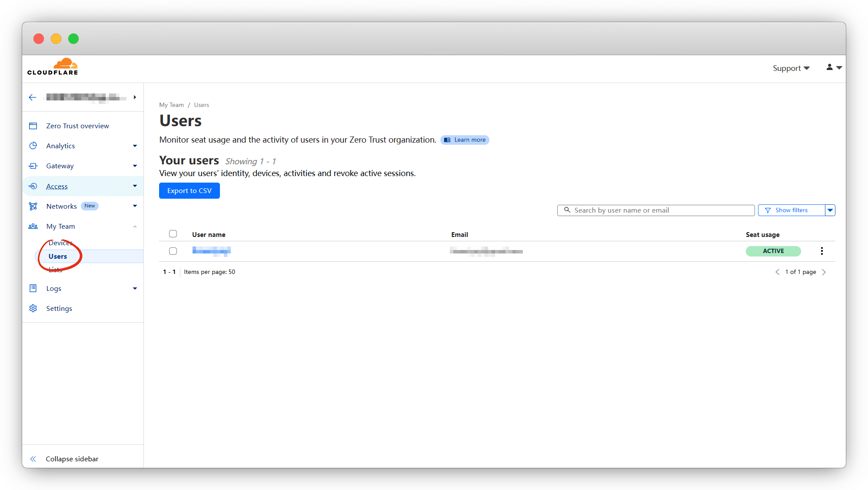Click the search by user name field
The image size is (868, 490).
click(x=656, y=210)
